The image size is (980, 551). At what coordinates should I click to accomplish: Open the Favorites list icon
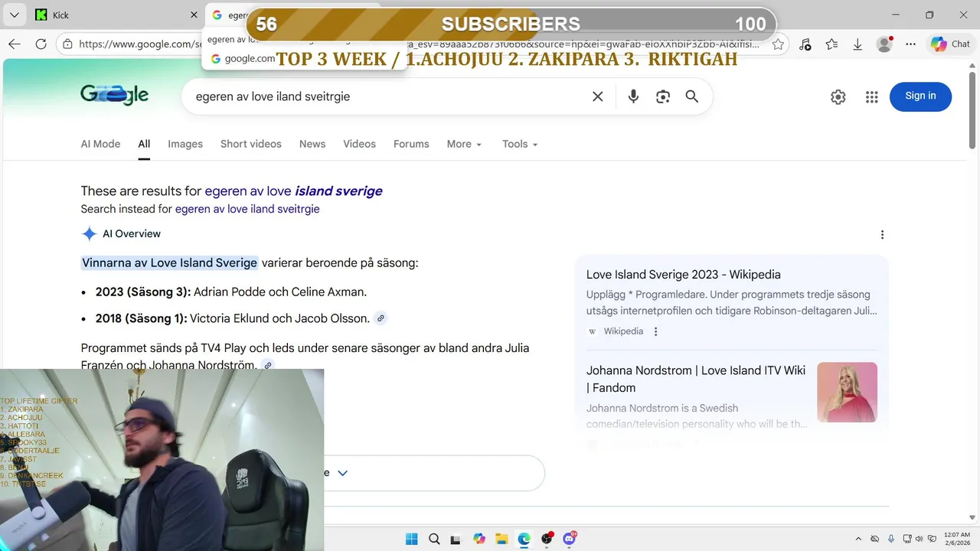pyautogui.click(x=831, y=44)
